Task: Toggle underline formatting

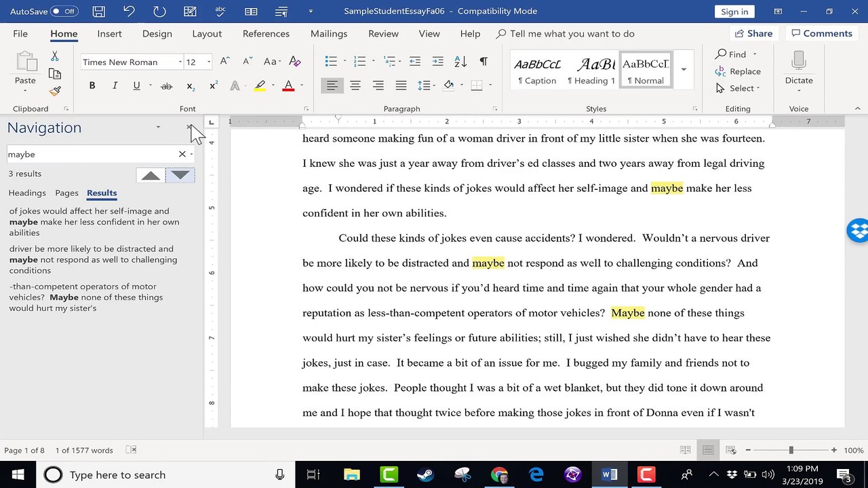Action: point(136,86)
